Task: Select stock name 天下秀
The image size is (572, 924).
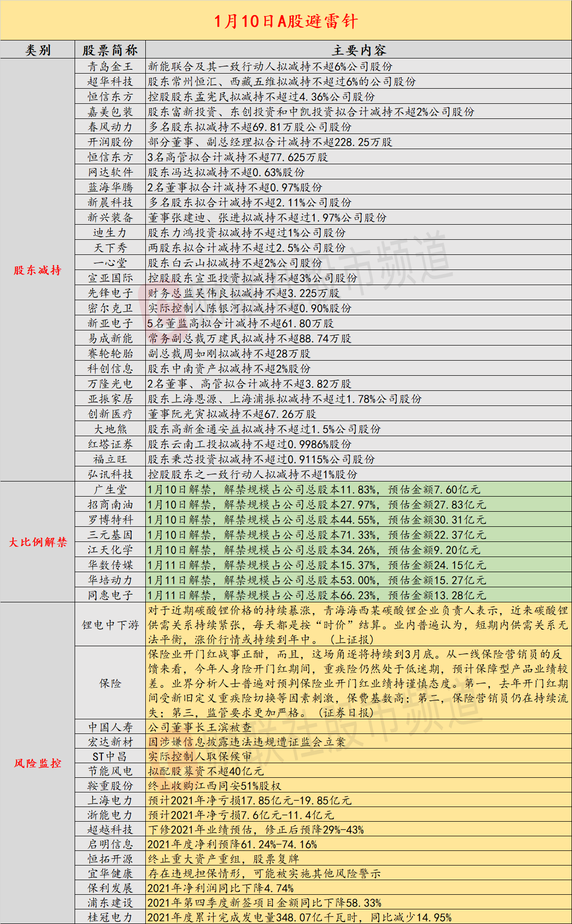Action: click(110, 248)
